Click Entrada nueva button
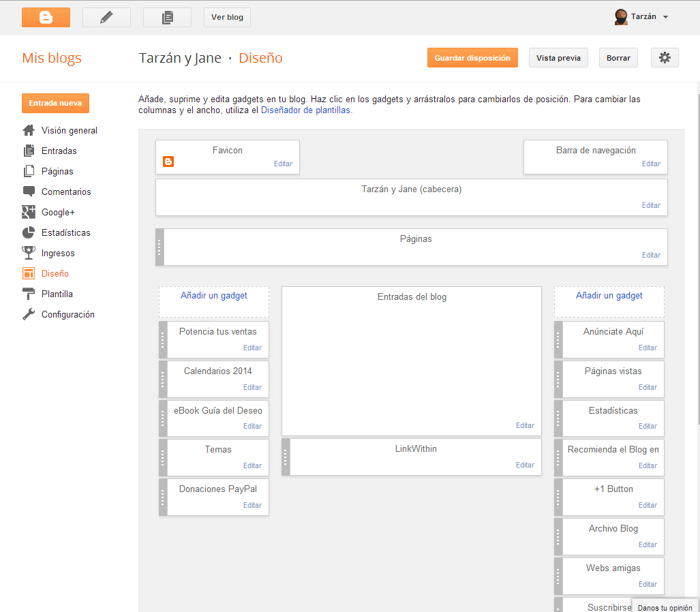Screen dimensions: 700x612 click(x=55, y=104)
